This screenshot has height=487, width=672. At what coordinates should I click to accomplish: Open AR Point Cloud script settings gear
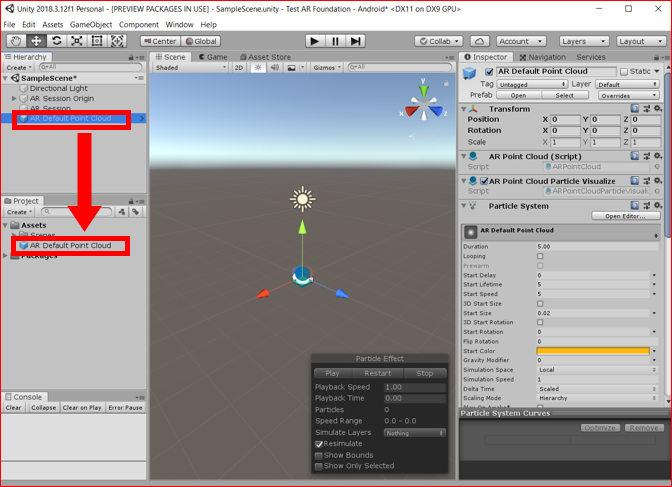[658, 156]
